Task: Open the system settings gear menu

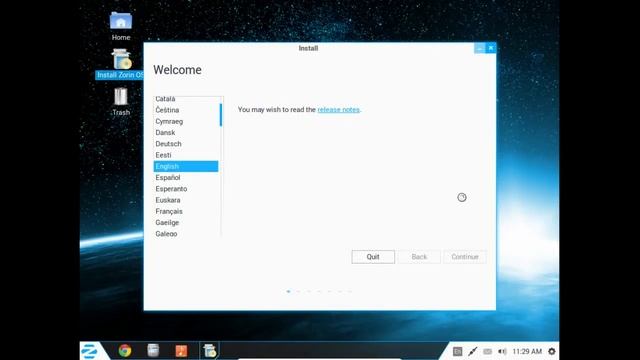Action: pyautogui.click(x=552, y=351)
